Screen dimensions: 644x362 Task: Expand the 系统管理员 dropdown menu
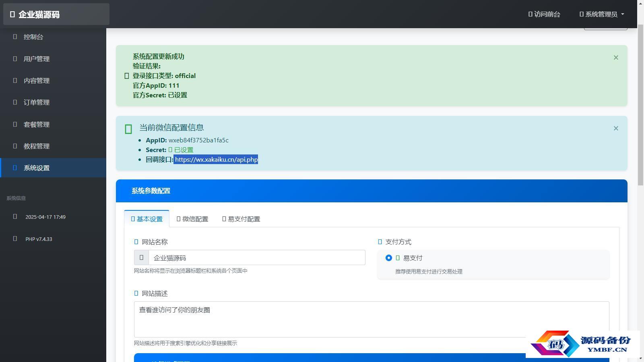[x=602, y=14]
